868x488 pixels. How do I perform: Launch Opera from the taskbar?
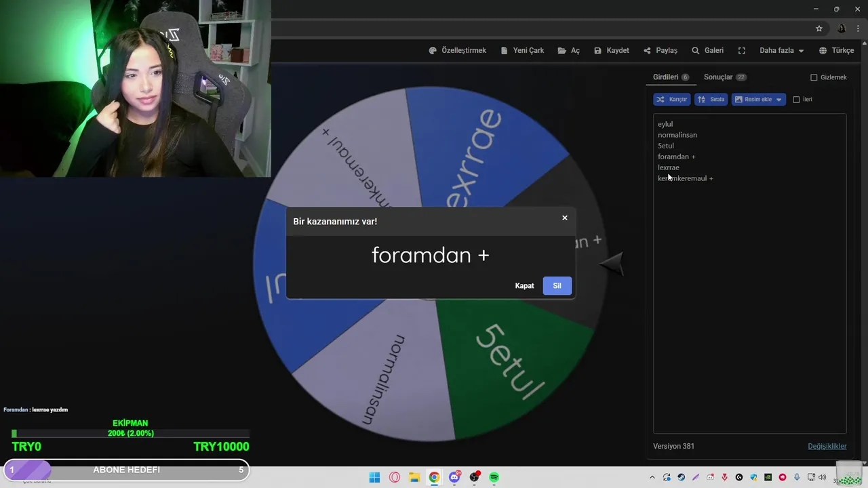pos(395,477)
